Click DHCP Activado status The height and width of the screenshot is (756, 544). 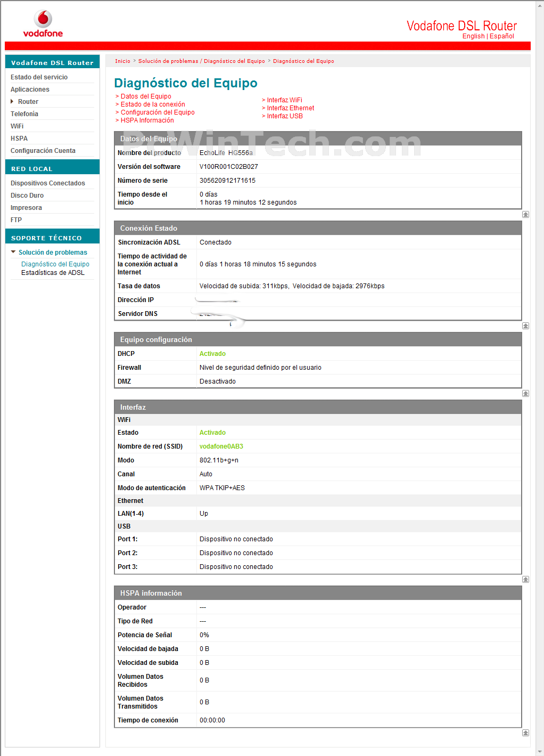(212, 354)
